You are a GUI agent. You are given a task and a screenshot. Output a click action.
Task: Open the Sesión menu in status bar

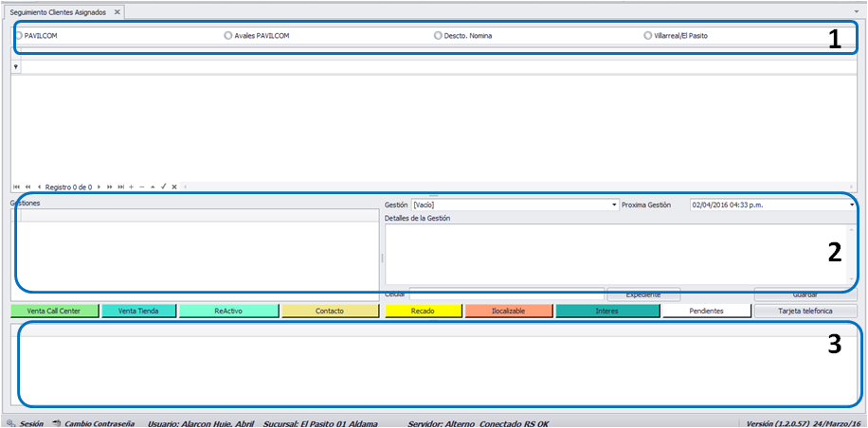pos(26,423)
